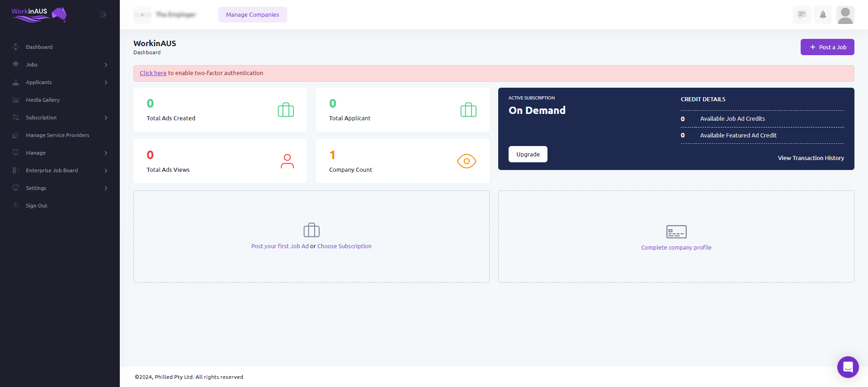Expand the Settings submenu chevron
This screenshot has height=387, width=868.
click(x=106, y=188)
